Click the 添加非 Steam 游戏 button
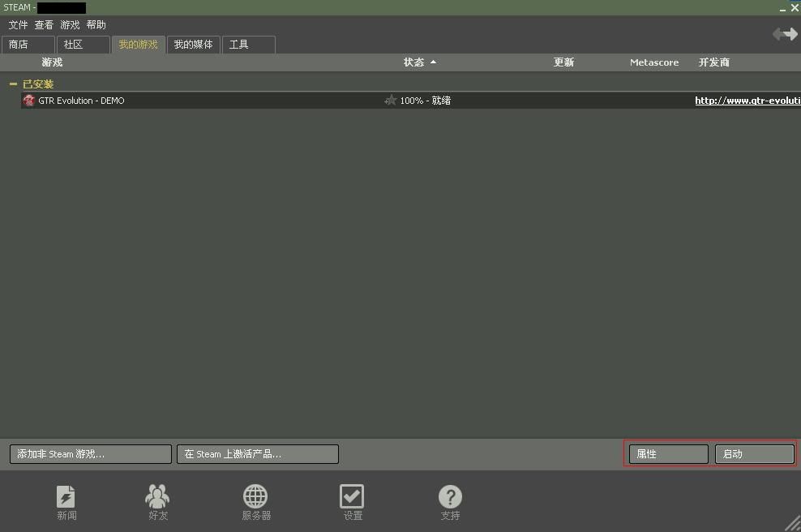This screenshot has height=532, width=801. [x=91, y=454]
